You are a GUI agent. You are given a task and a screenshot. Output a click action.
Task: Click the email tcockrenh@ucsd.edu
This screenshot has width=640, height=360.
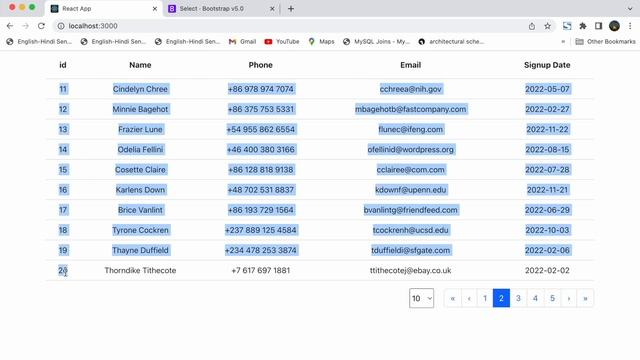click(x=411, y=230)
